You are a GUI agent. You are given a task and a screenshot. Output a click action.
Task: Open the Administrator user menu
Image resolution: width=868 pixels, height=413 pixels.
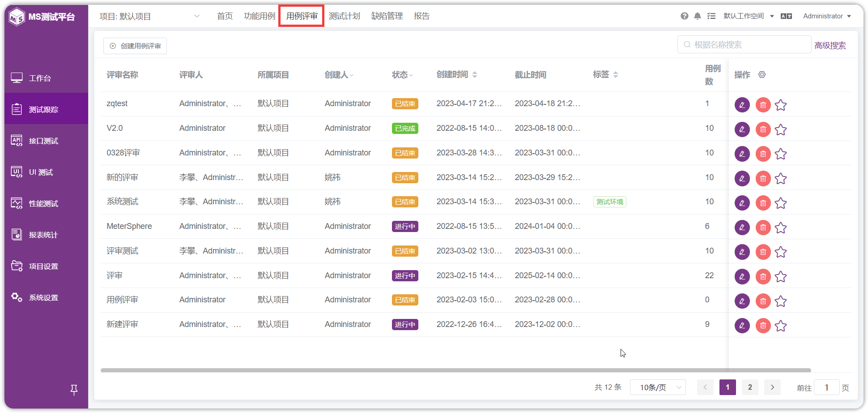(827, 16)
